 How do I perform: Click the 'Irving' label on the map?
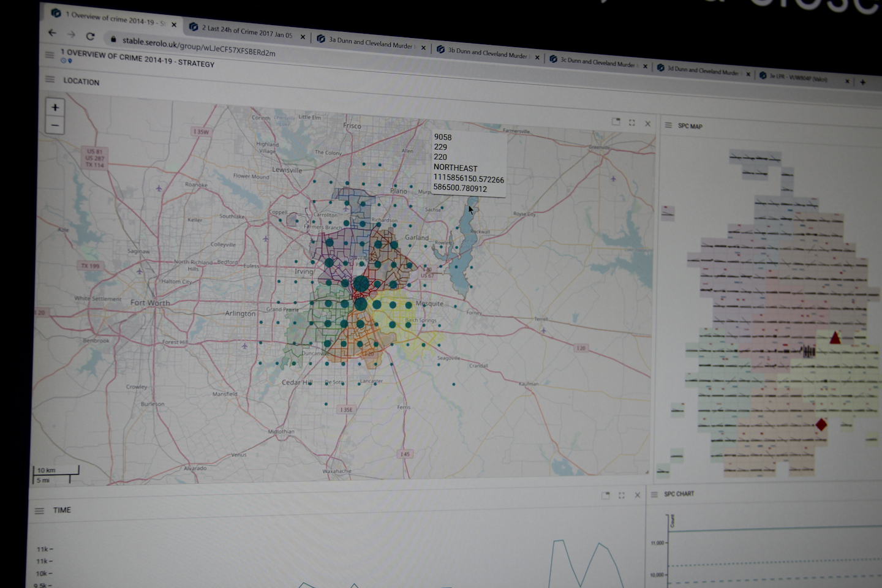[303, 271]
